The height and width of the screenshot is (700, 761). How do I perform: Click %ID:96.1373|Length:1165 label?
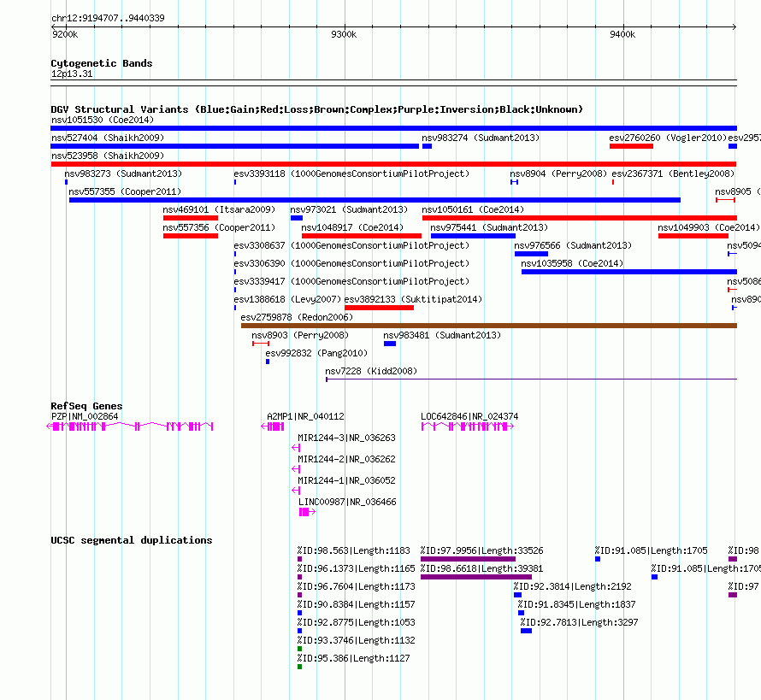[357, 569]
